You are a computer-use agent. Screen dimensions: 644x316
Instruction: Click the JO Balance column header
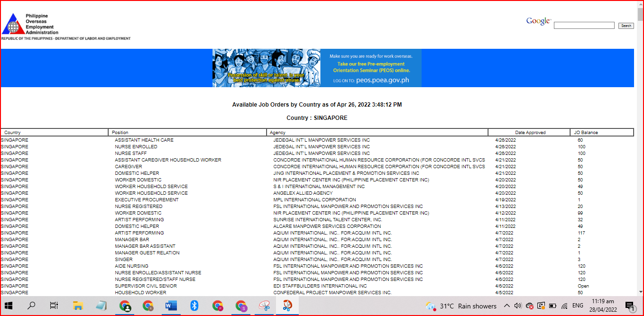[x=602, y=133]
